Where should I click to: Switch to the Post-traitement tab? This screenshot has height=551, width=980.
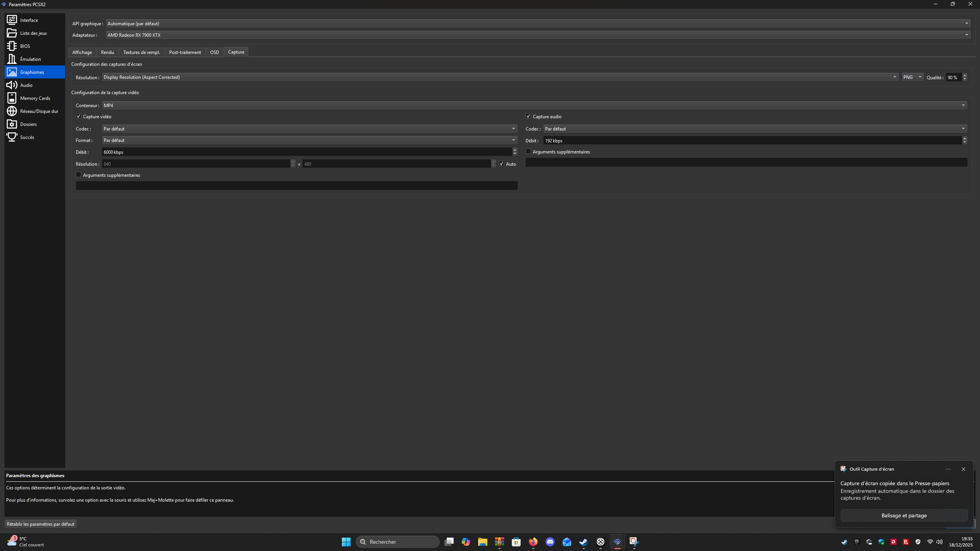pos(185,52)
